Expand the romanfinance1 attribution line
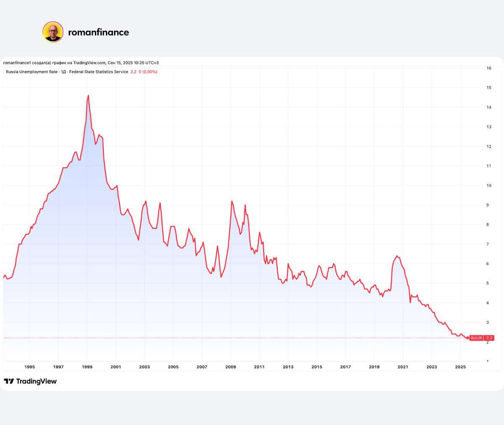 (x=18, y=63)
